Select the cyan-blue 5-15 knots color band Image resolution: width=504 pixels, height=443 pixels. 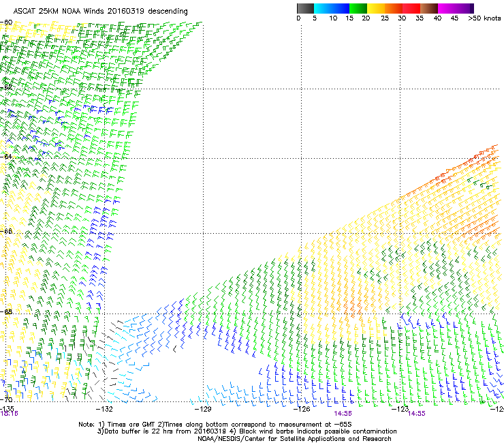tap(332, 8)
